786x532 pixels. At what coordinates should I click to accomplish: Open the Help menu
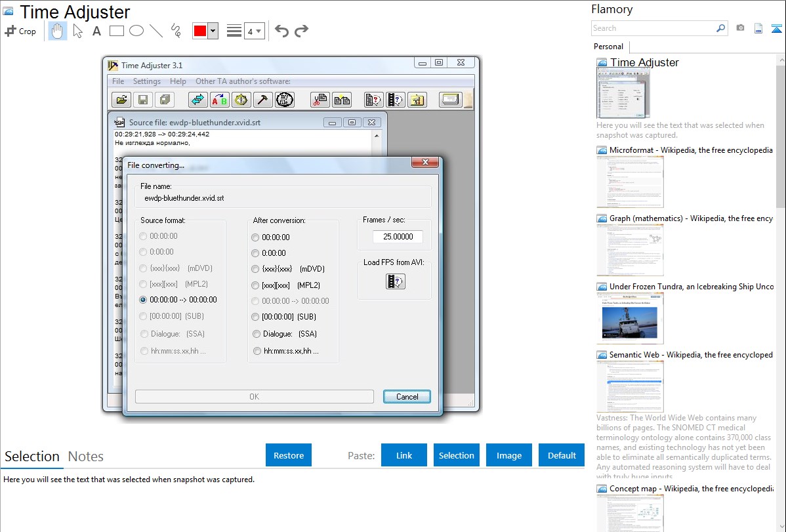[178, 81]
